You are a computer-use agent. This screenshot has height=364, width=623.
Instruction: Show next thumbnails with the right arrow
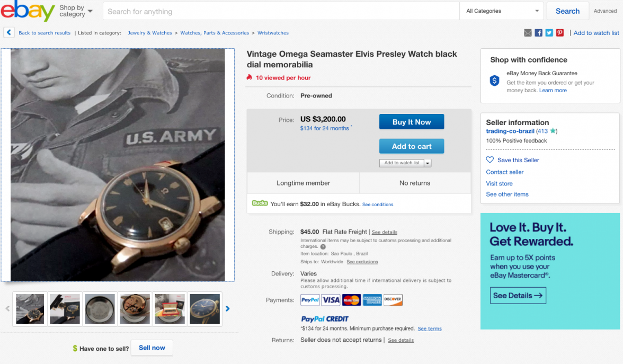point(227,308)
